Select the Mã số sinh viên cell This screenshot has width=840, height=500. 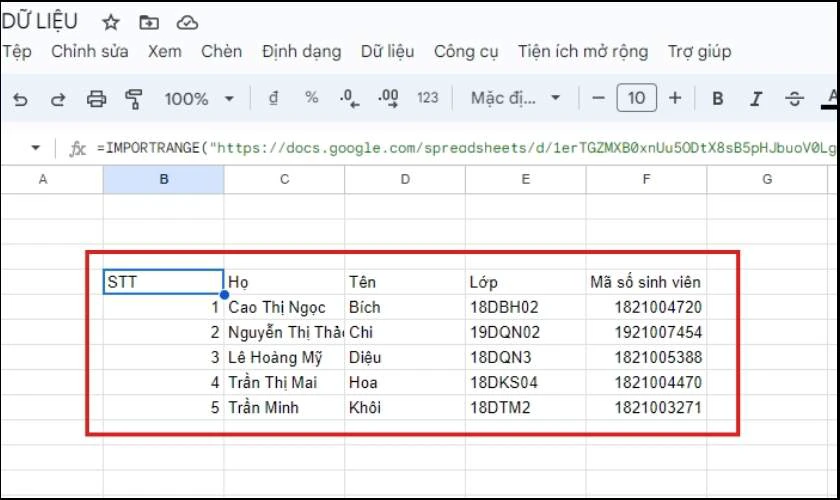tap(646, 282)
